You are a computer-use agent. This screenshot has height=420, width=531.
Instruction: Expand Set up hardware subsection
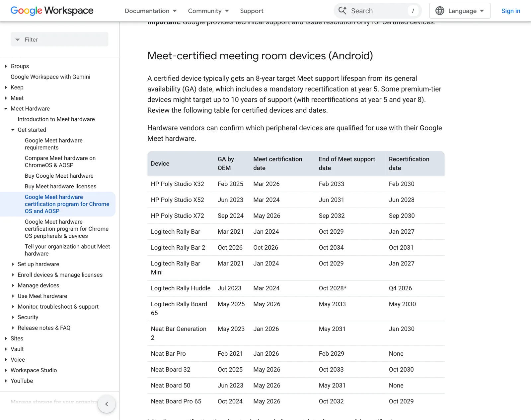click(x=13, y=264)
